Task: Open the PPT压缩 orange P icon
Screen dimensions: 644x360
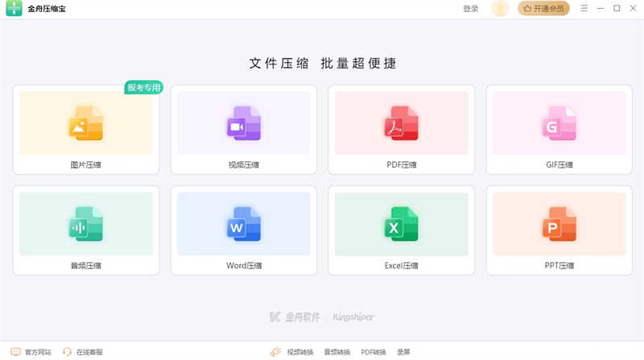Action: (559, 224)
